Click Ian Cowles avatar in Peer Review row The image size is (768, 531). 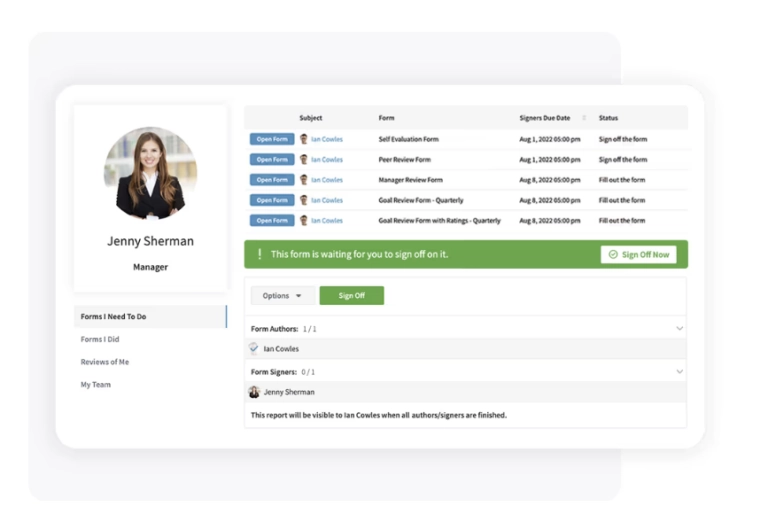click(x=304, y=159)
